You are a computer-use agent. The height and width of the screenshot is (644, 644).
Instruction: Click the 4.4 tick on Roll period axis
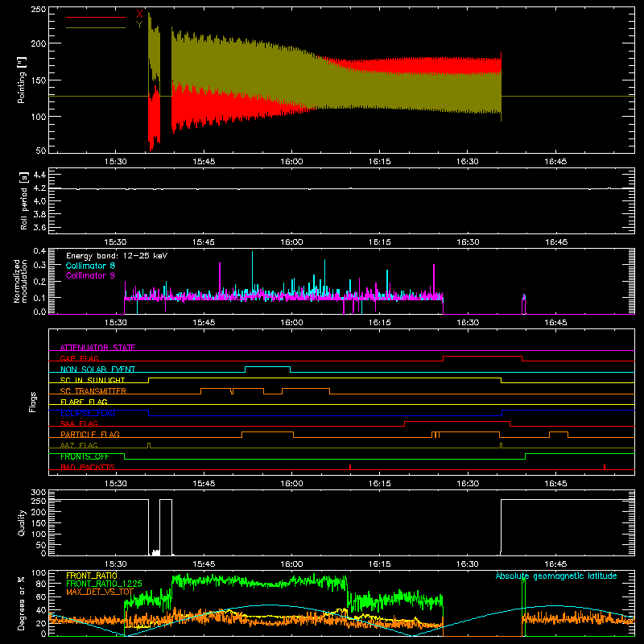[x=39, y=175]
